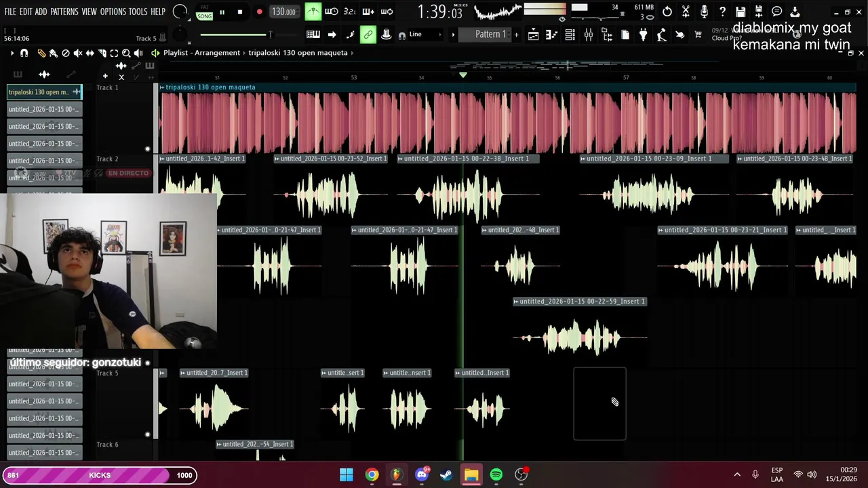The image size is (868, 488).
Task: Select the Mute tool in playlist toolbar
Action: [x=78, y=53]
